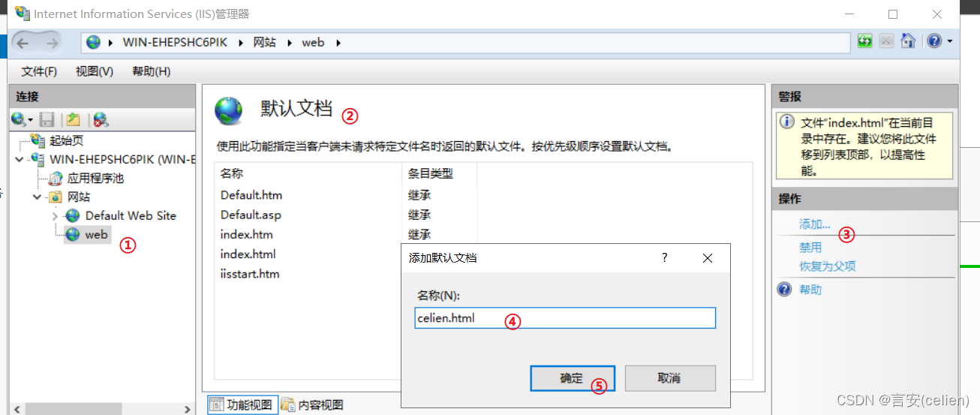Screen dimensions: 980x415
Task: Click the create new connection icon
Action: point(18,119)
